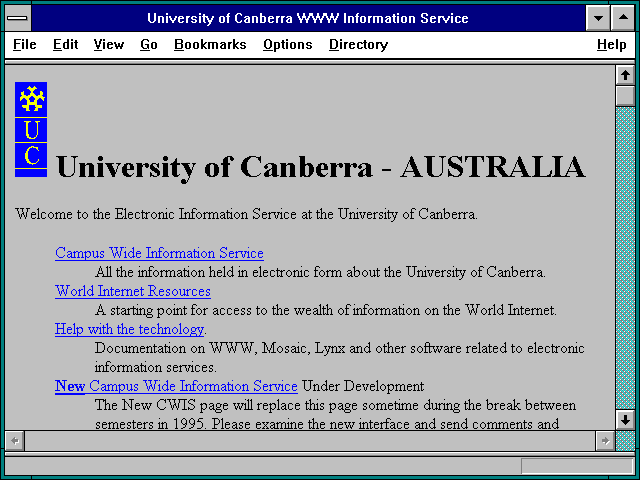Click the vertical scrollbar thumb
640x480 pixels.
(625, 95)
